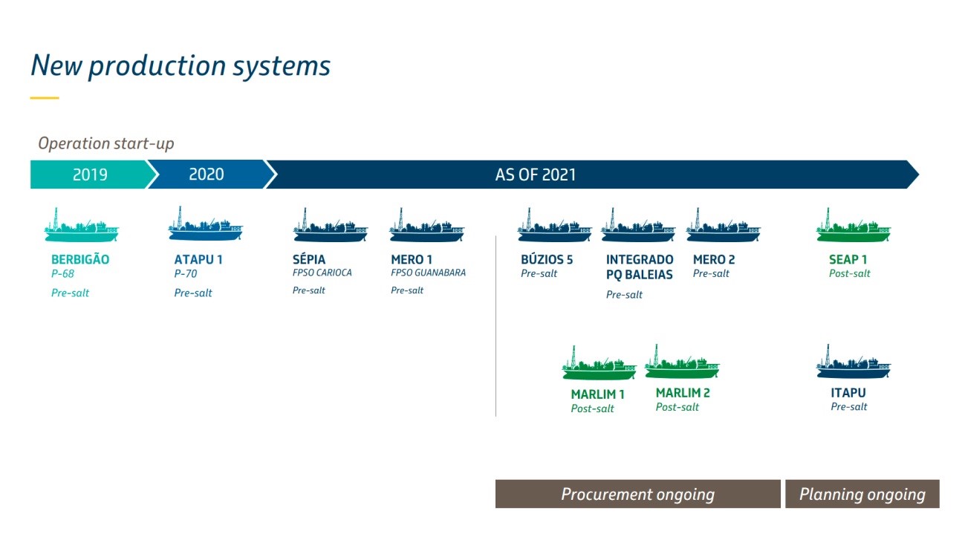This screenshot has height=560, width=965.
Task: Click the Operation start-up label
Action: point(106,143)
